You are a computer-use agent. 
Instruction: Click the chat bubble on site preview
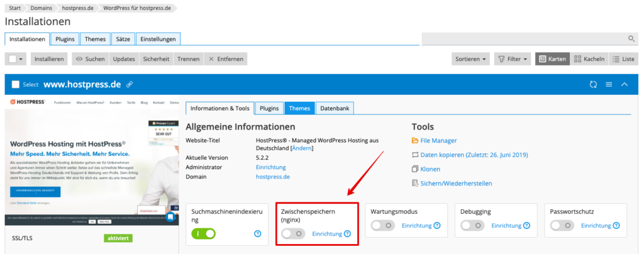click(170, 217)
